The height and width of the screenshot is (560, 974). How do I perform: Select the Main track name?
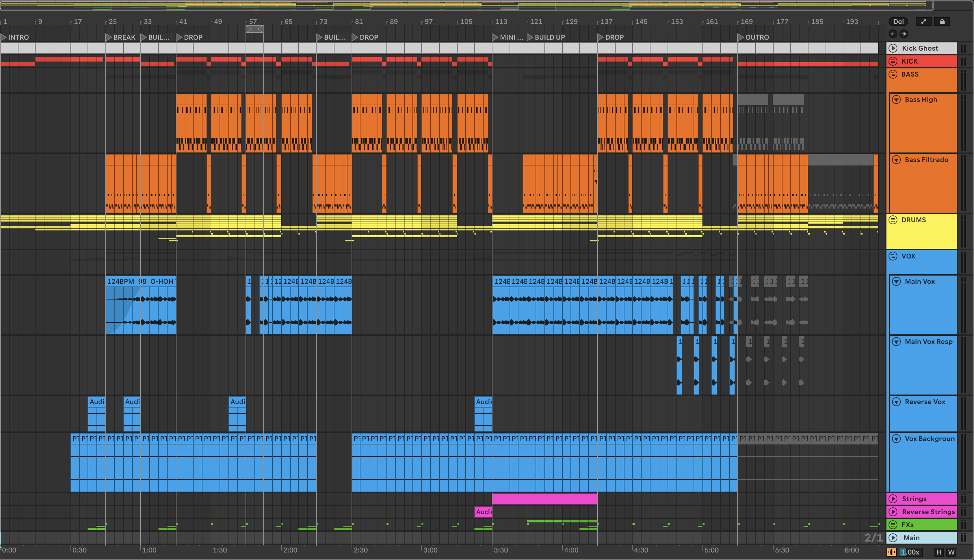pos(911,538)
